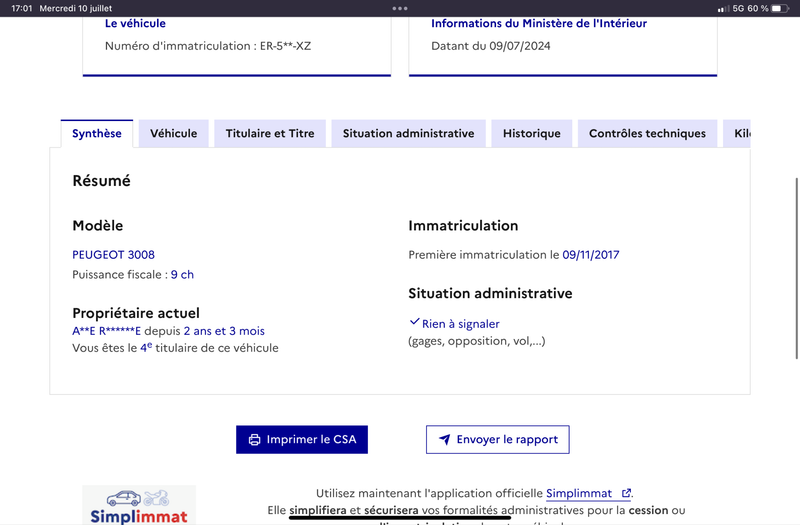This screenshot has width=800, height=525.
Task: Tap the cellular signal bars icon
Action: pos(723,9)
